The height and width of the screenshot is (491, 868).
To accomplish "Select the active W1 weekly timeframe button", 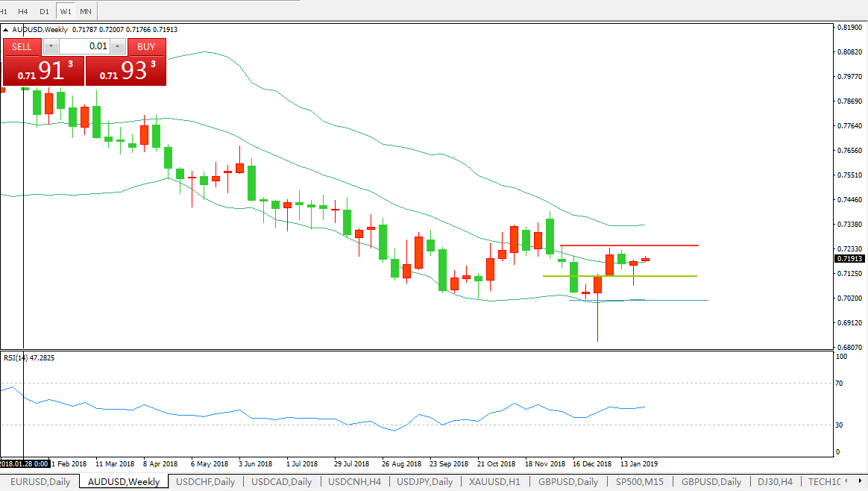I will coord(66,11).
